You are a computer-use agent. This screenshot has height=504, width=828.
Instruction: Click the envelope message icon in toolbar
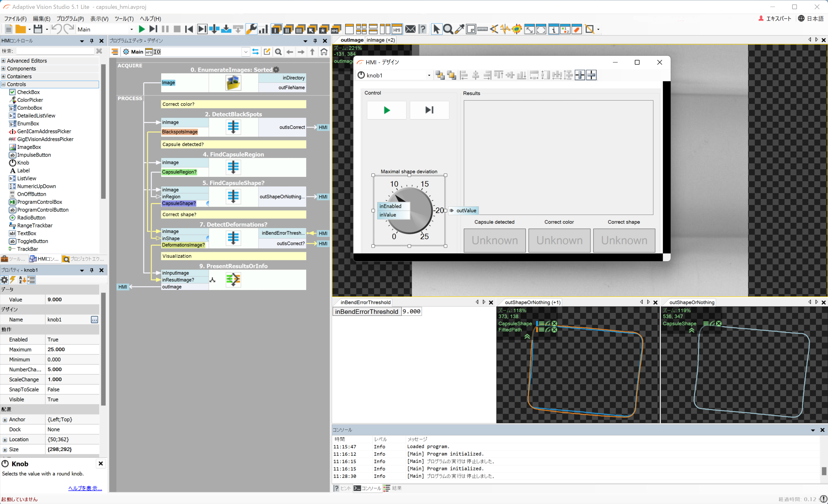coord(410,29)
